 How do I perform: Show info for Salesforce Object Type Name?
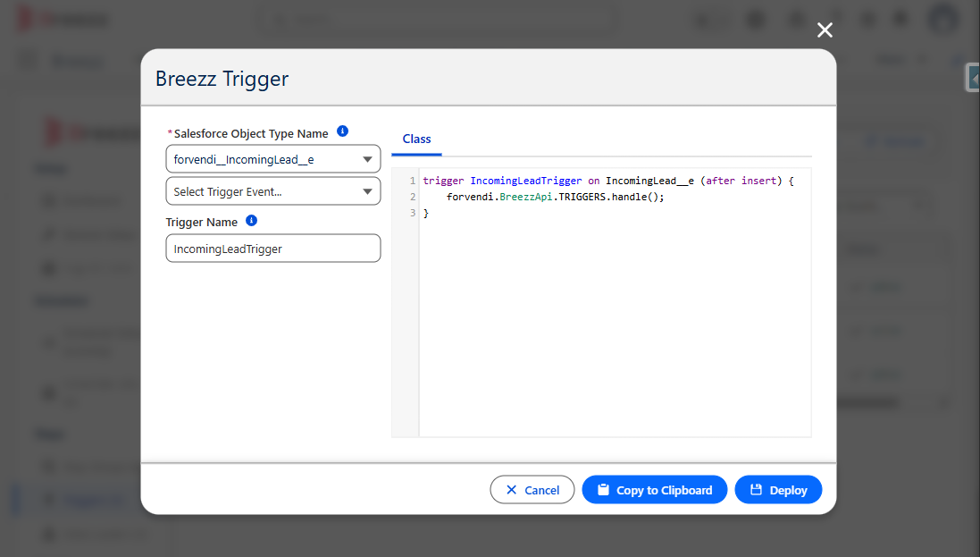(x=342, y=131)
